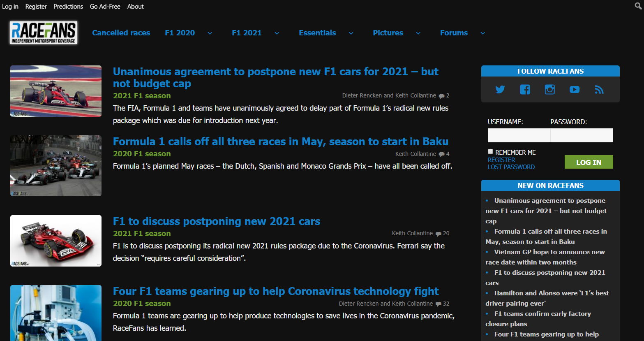
Task: Open the F1 2020 menu item
Action: tap(180, 33)
